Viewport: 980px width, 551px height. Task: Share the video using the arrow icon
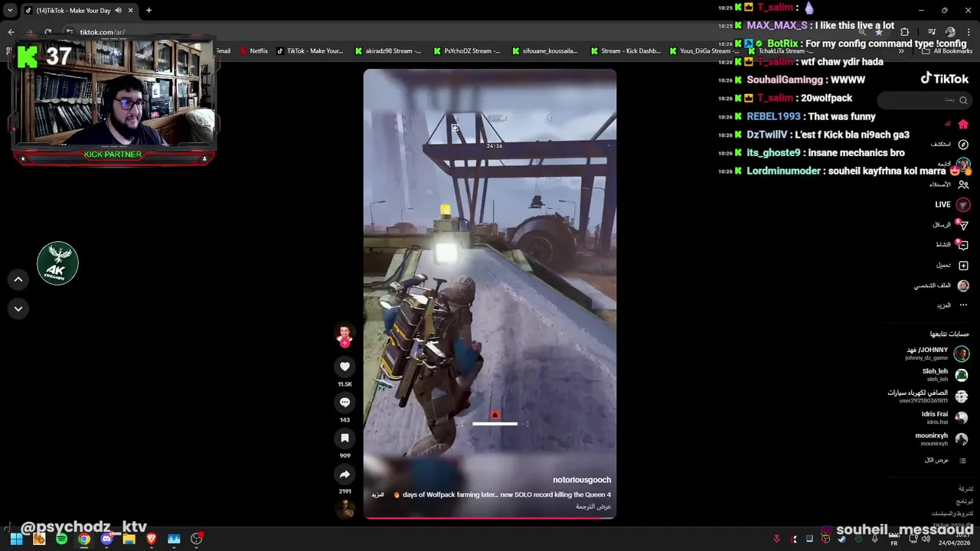point(345,474)
